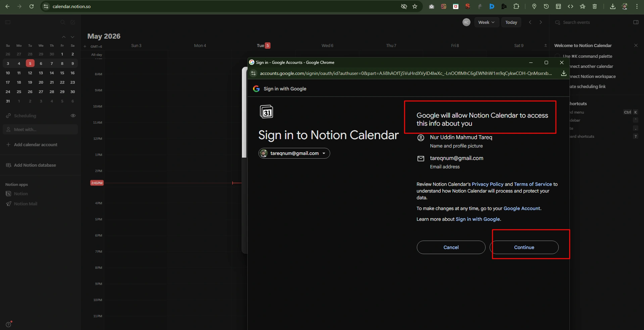Select May 20 in mini calendar

(41, 82)
